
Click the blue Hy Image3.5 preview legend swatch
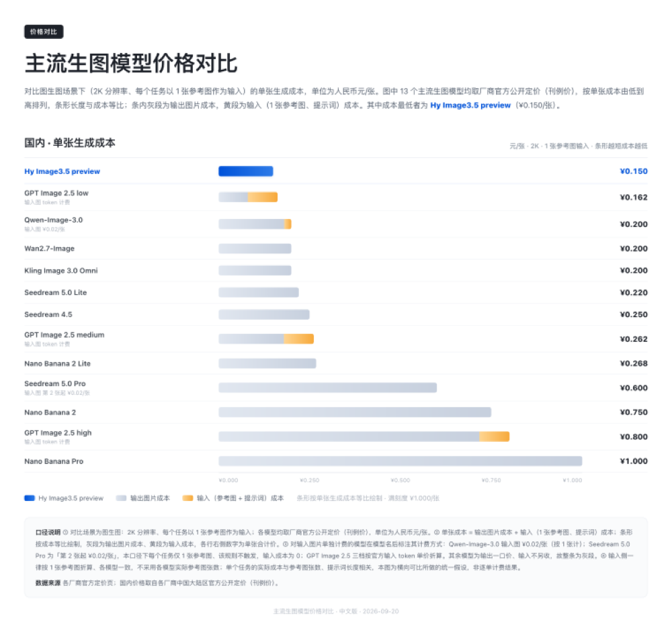[30, 498]
